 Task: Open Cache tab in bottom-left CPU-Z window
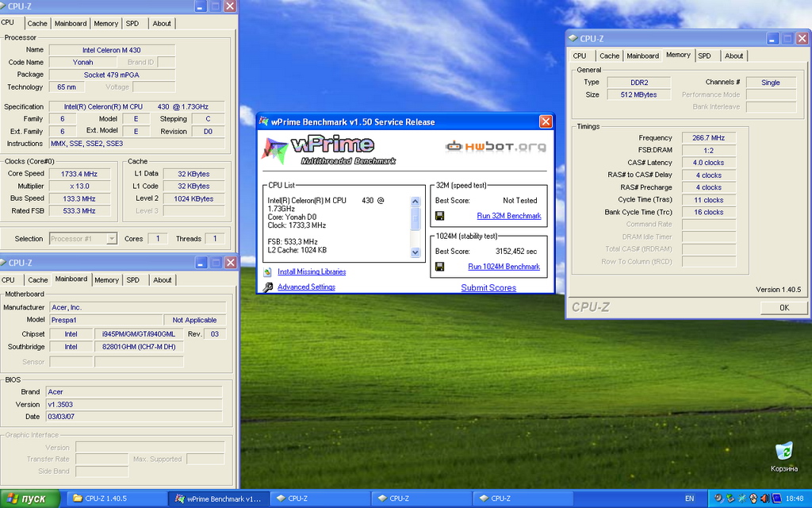[38, 280]
